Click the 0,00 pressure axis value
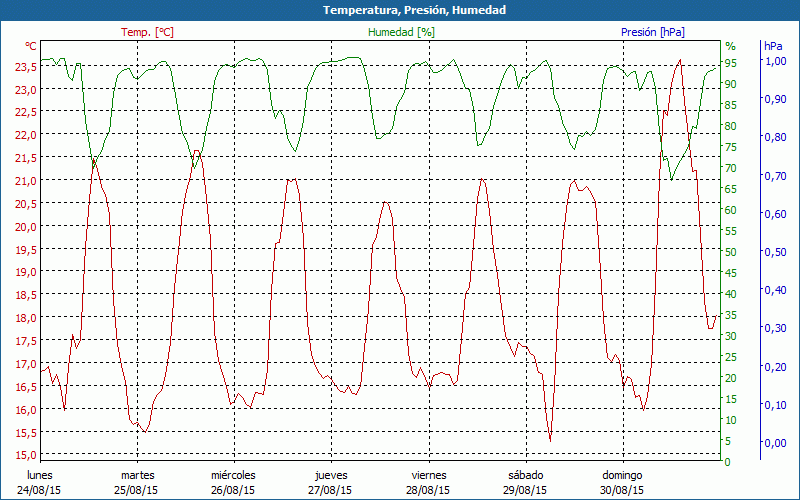800x500 pixels. pos(776,443)
